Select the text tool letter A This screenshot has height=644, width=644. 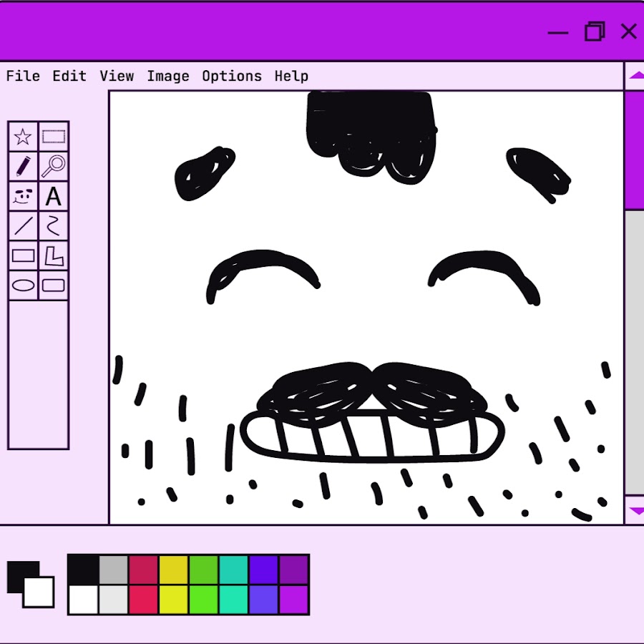tap(54, 196)
